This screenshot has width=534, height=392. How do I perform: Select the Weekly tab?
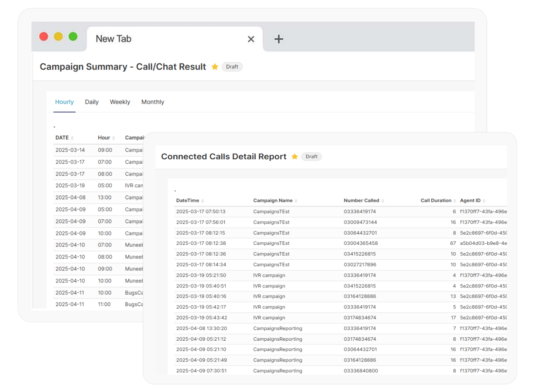(120, 102)
